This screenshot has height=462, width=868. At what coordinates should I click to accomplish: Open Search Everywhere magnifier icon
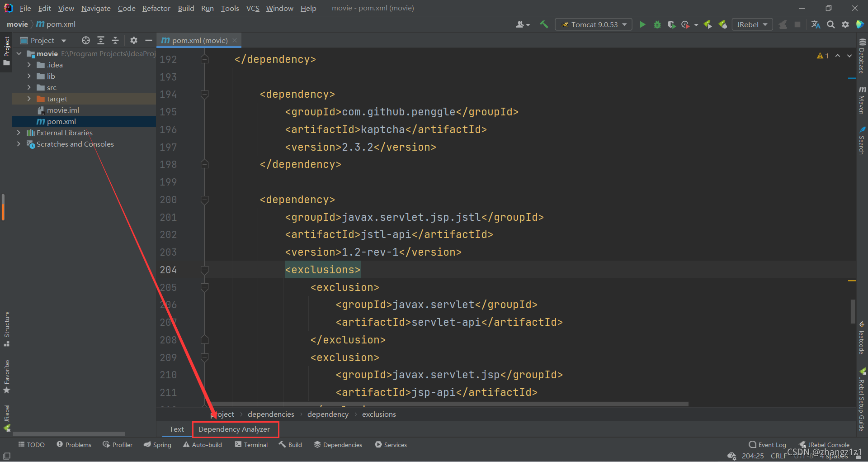(x=830, y=24)
